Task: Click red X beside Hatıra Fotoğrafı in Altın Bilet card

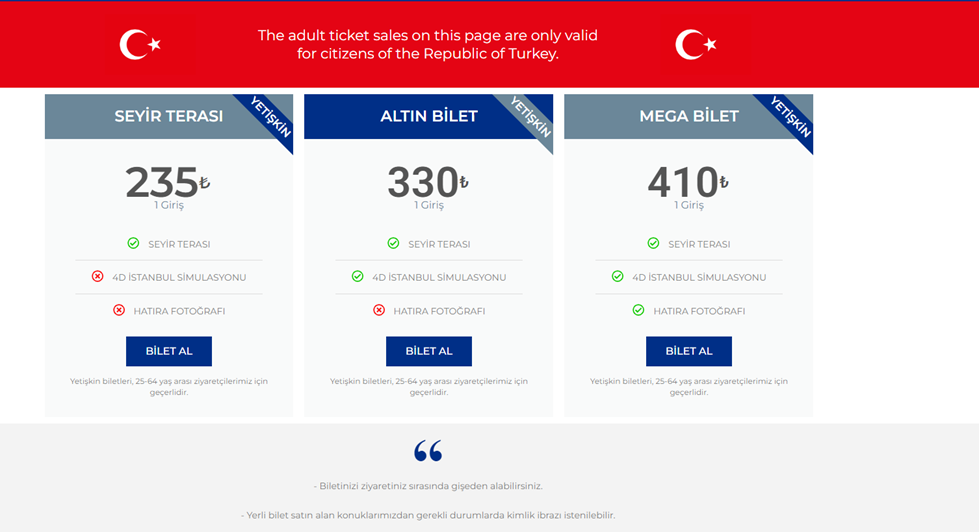Action: pyautogui.click(x=379, y=310)
